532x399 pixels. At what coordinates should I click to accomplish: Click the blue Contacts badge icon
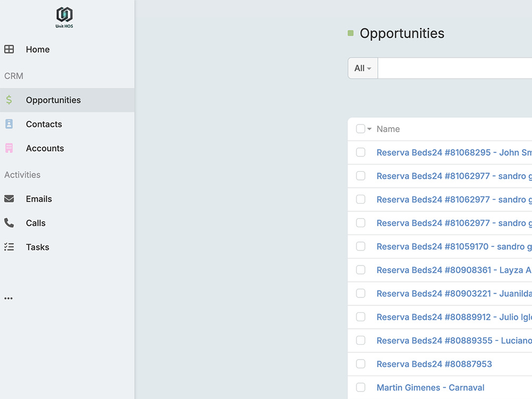click(x=9, y=124)
